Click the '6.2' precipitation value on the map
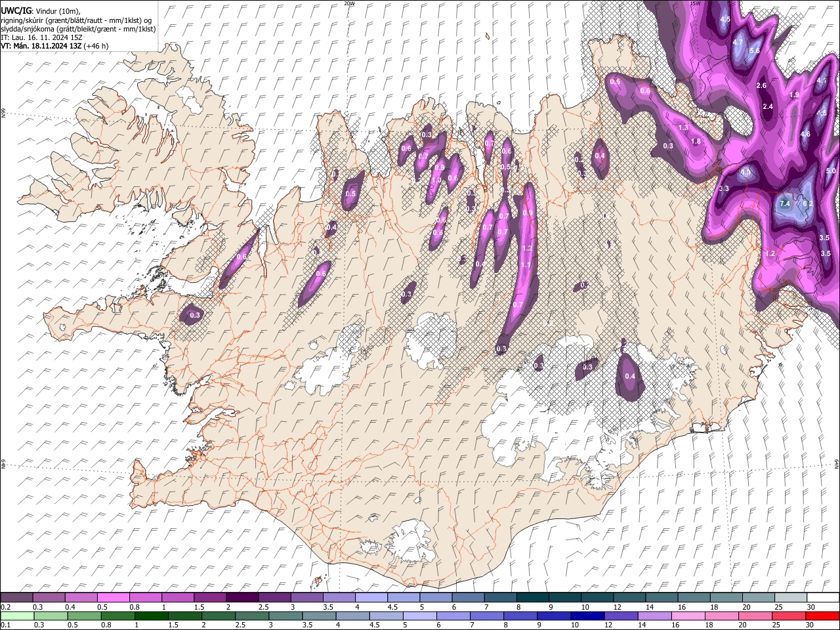840x630 pixels. [808, 203]
